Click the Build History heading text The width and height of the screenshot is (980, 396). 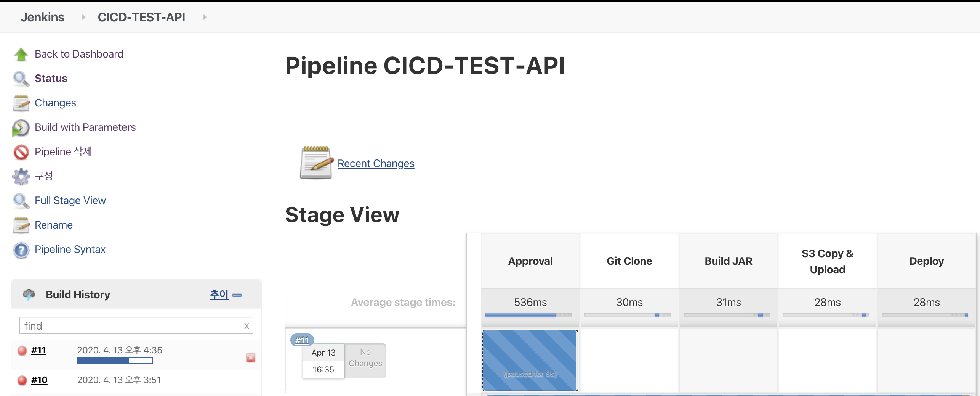(78, 295)
